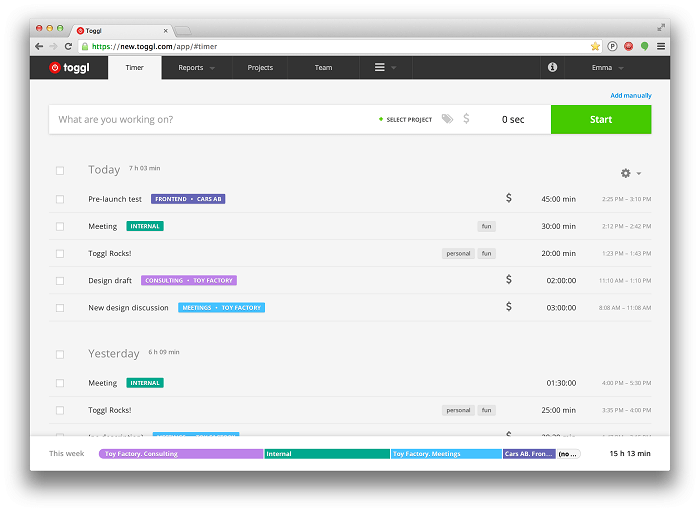This screenshot has height=512, width=700.
Task: Click browser back arrow
Action: 39,46
